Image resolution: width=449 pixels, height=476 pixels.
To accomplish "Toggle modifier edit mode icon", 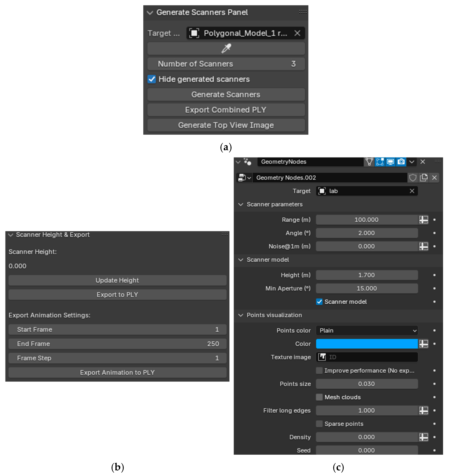I will (x=380, y=162).
